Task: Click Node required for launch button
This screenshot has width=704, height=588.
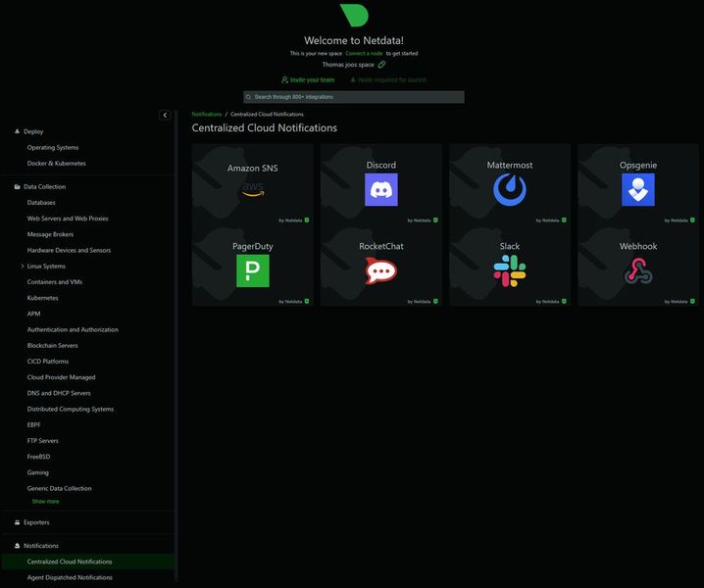Action: 388,80
